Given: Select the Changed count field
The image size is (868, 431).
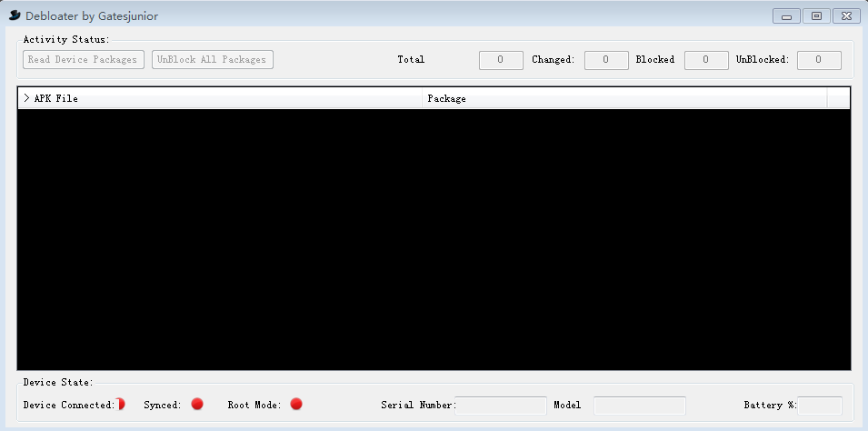Looking at the screenshot, I should point(606,60).
